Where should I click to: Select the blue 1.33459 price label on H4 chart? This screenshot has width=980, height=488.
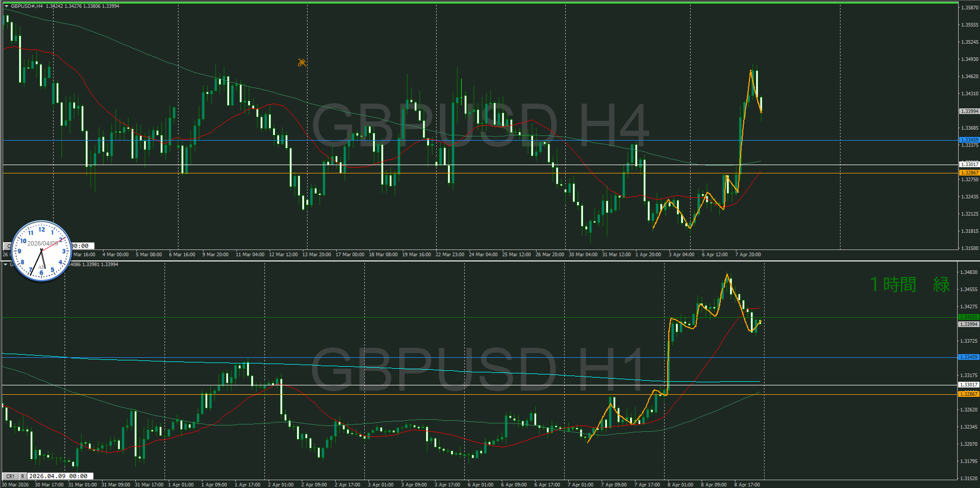pos(969,140)
